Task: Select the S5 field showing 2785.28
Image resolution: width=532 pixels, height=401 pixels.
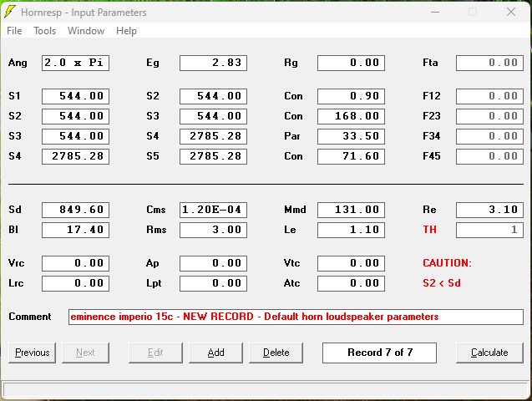Action: tap(214, 156)
